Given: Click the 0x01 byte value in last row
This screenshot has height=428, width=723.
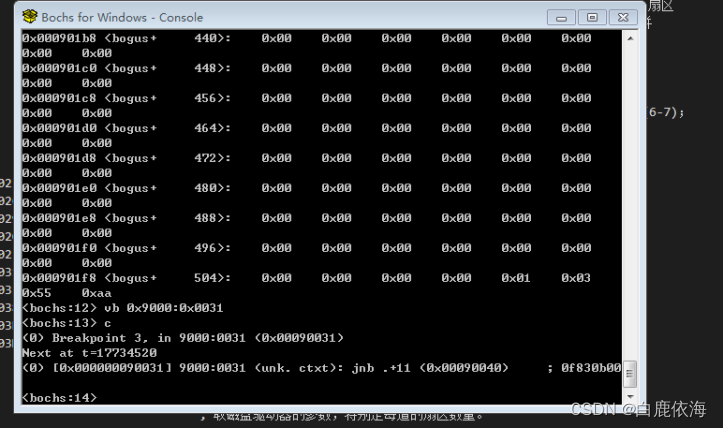Looking at the screenshot, I should (516, 278).
